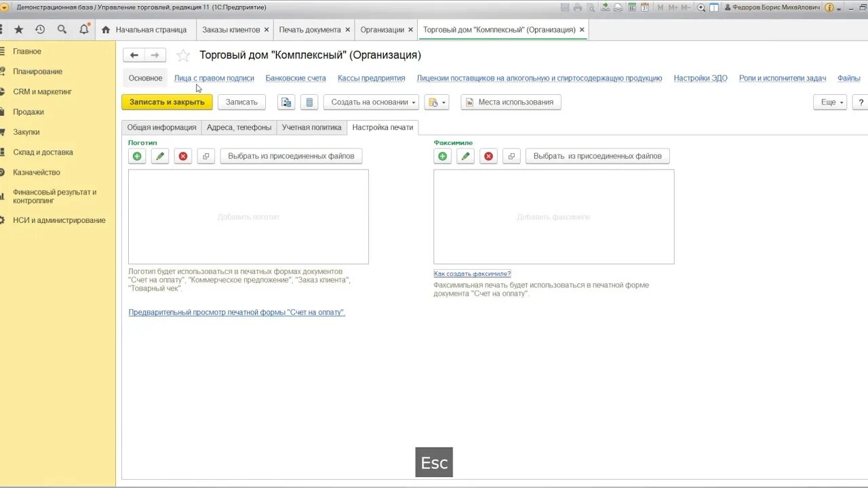Viewport: 868px width, 488px height.
Task: Go back with the left arrow
Action: 134,55
